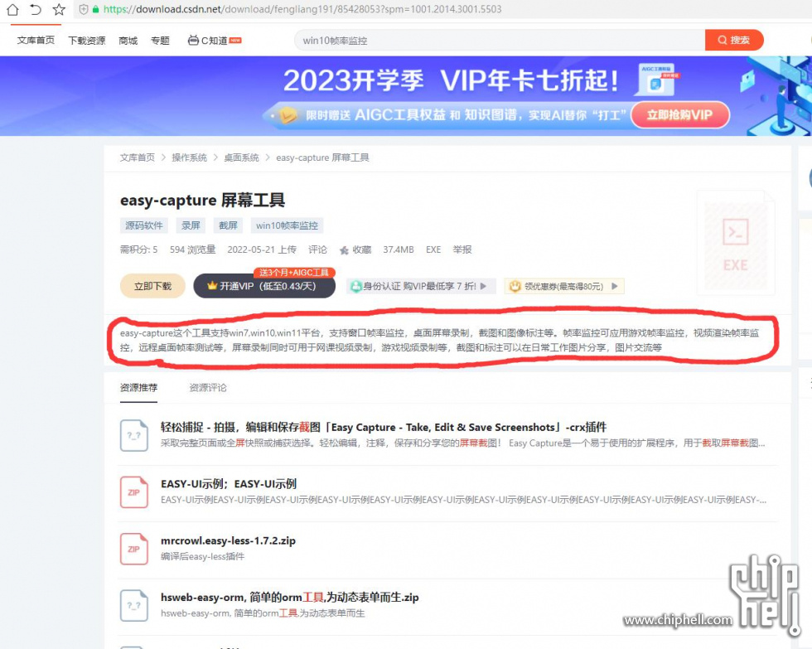Click breadcrumb 桌面系统
The image size is (812, 649).
(241, 157)
